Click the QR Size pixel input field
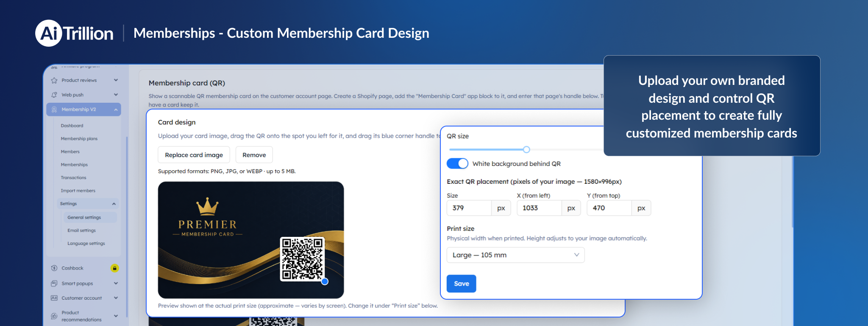Viewport: 868px width, 326px height. tap(469, 208)
